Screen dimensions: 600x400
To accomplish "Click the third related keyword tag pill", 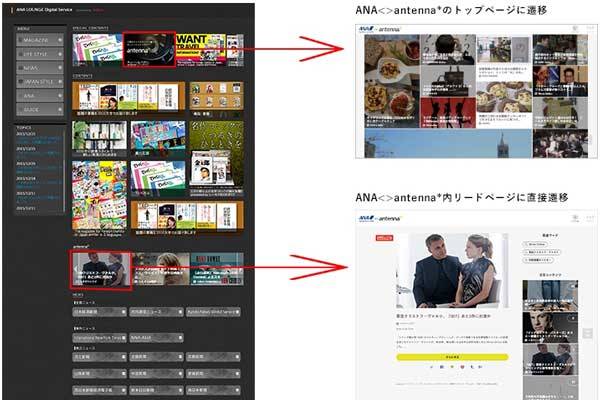I will pos(538,260).
